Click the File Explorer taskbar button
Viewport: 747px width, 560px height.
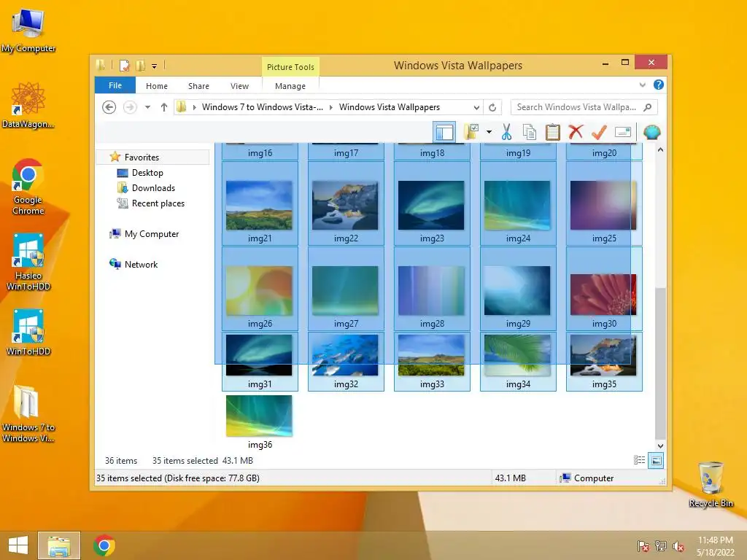[x=58, y=545]
